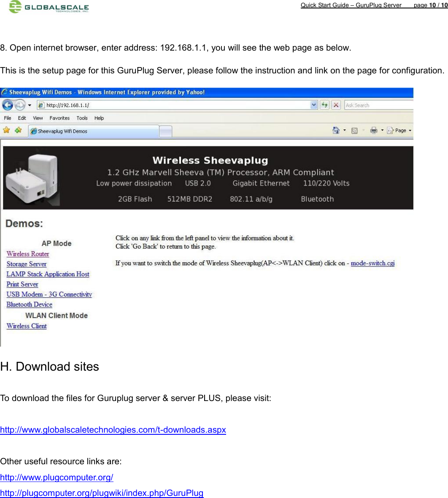Click the 'WLAN Client Mode' heading text

(x=57, y=316)
